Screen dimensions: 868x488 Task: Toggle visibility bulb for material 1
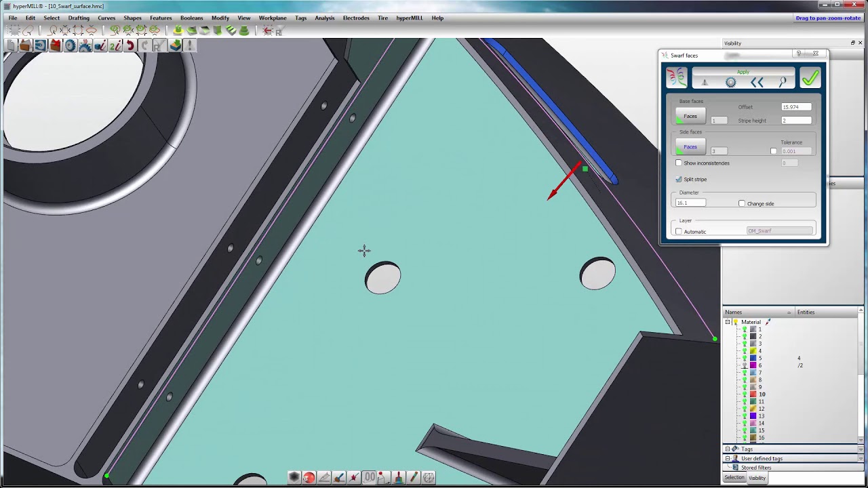point(745,329)
